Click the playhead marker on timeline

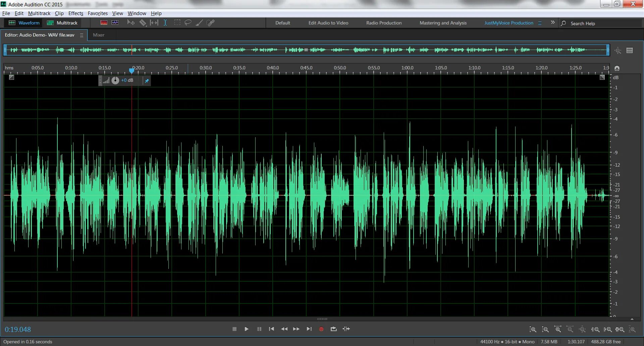point(131,70)
